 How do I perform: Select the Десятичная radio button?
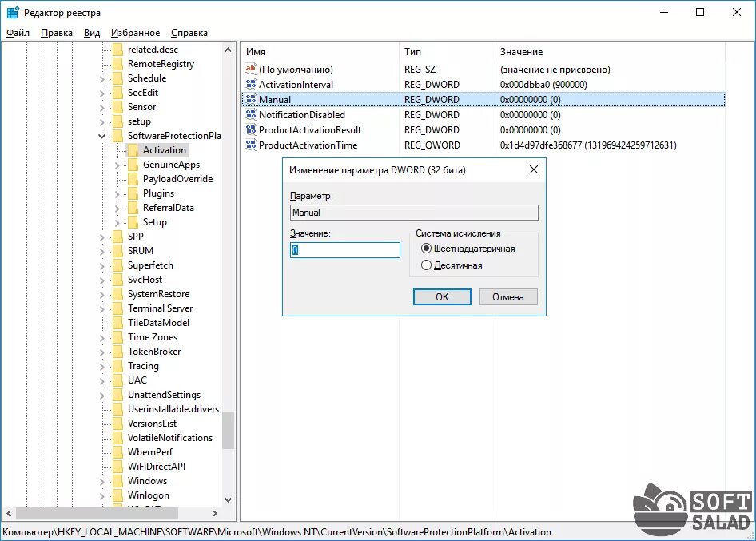pyautogui.click(x=426, y=265)
